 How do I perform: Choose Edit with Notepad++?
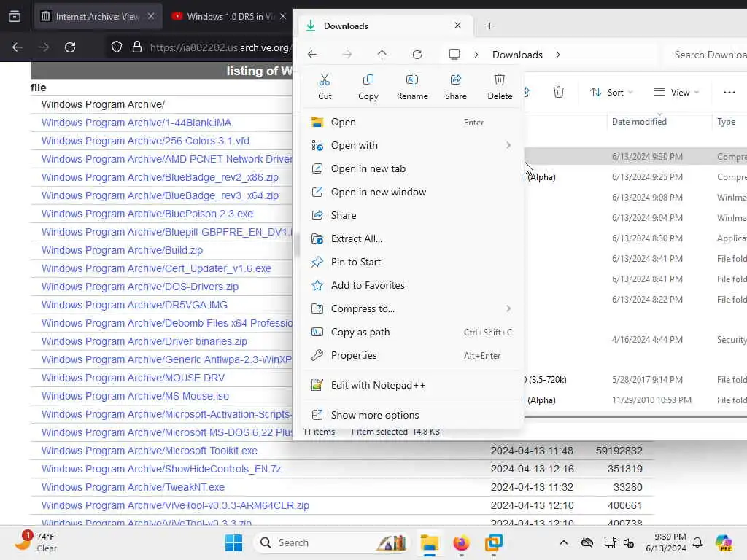tap(413, 385)
